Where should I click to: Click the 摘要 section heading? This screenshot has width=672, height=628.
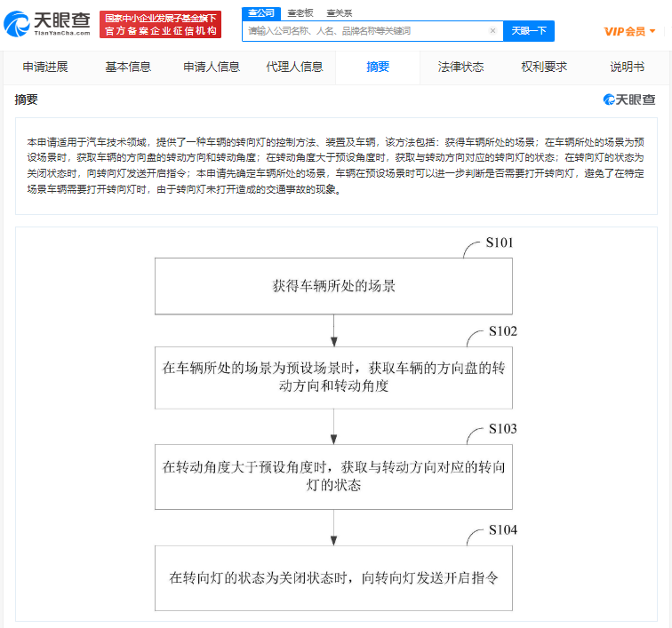(26, 99)
